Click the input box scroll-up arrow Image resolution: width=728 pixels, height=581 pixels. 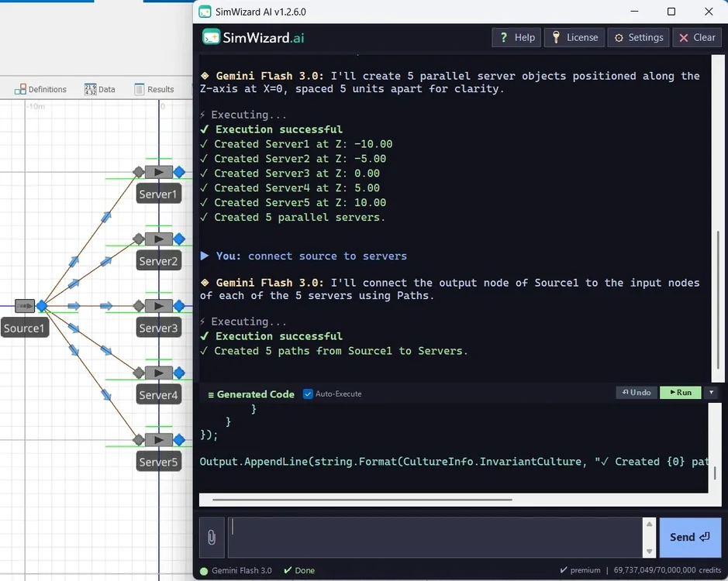650,524
